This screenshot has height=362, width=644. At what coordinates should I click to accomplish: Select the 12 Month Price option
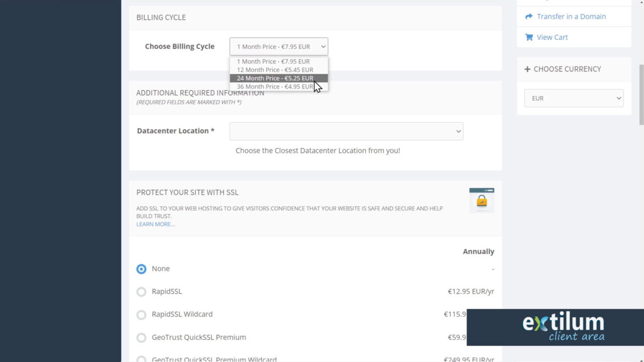[x=275, y=69]
